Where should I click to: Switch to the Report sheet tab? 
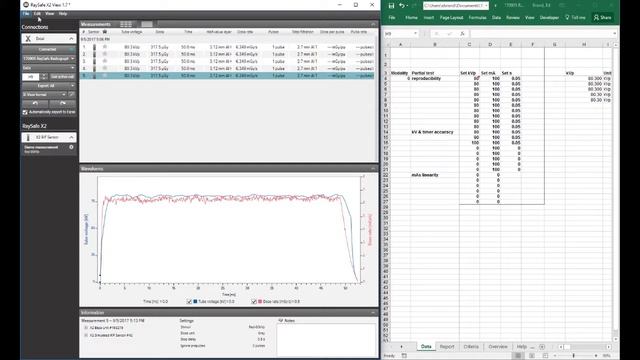click(447, 347)
